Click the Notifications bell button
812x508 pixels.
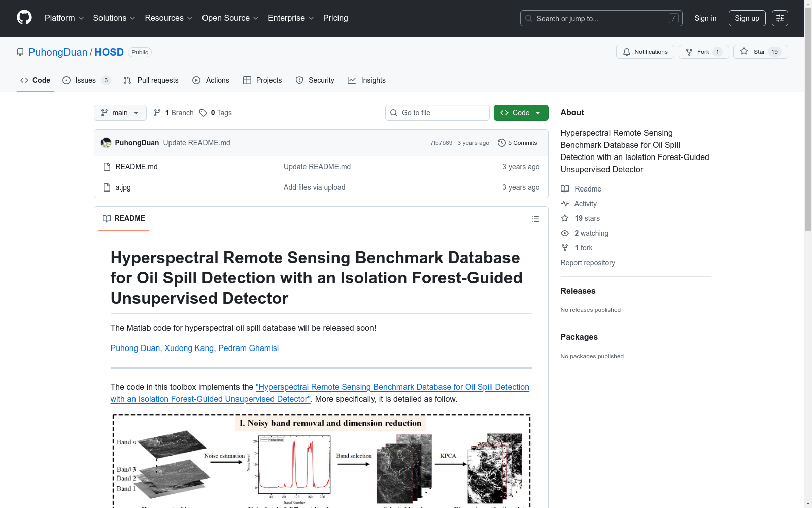click(645, 52)
